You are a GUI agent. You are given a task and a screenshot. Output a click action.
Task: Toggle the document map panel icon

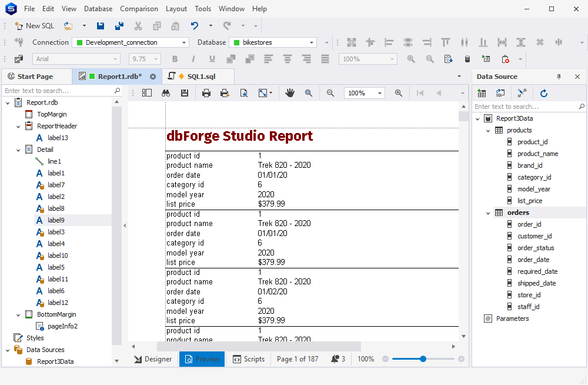[x=147, y=93]
